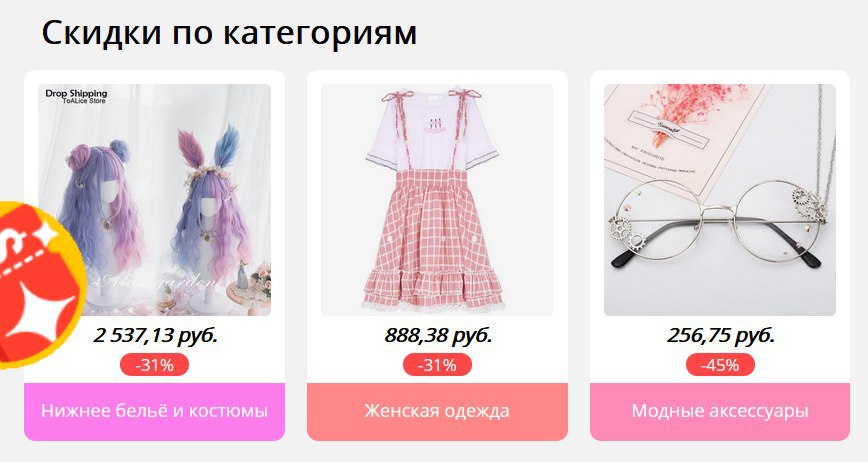Viewport: 868px width, 462px height.
Task: Click the -45% discount badge
Action: 720,365
